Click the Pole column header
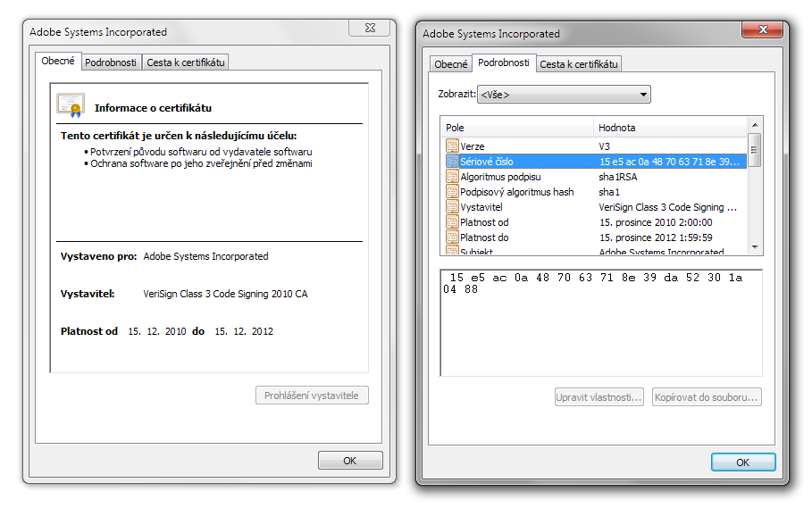Screen dimensions: 812x508 click(x=517, y=128)
